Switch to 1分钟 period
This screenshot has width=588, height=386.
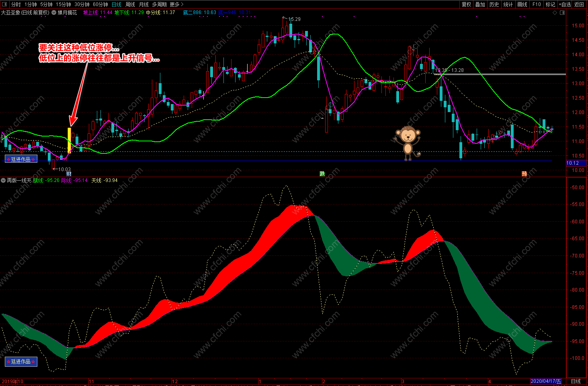coord(31,4)
